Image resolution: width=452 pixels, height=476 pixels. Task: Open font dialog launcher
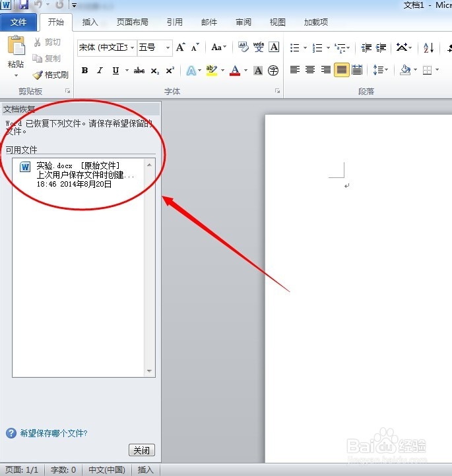[277, 91]
